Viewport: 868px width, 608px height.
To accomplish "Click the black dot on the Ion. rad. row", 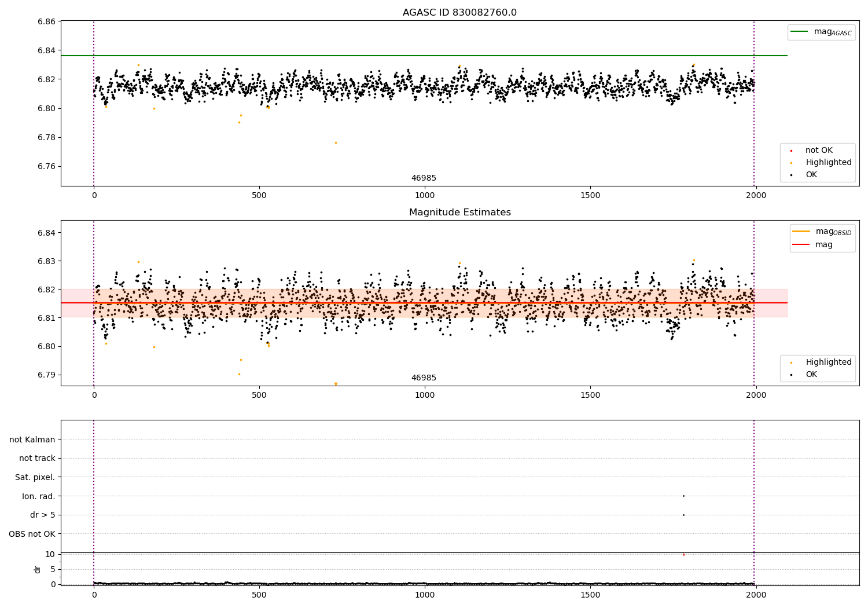I will pos(683,496).
